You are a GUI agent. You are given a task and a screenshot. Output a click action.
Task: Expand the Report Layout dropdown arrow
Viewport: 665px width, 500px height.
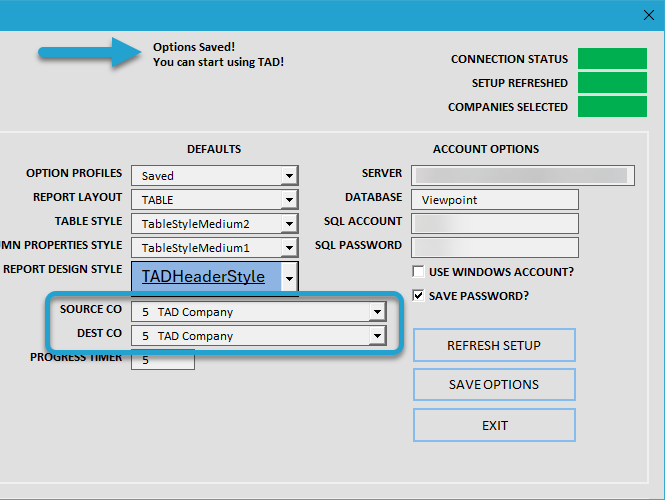click(x=289, y=199)
